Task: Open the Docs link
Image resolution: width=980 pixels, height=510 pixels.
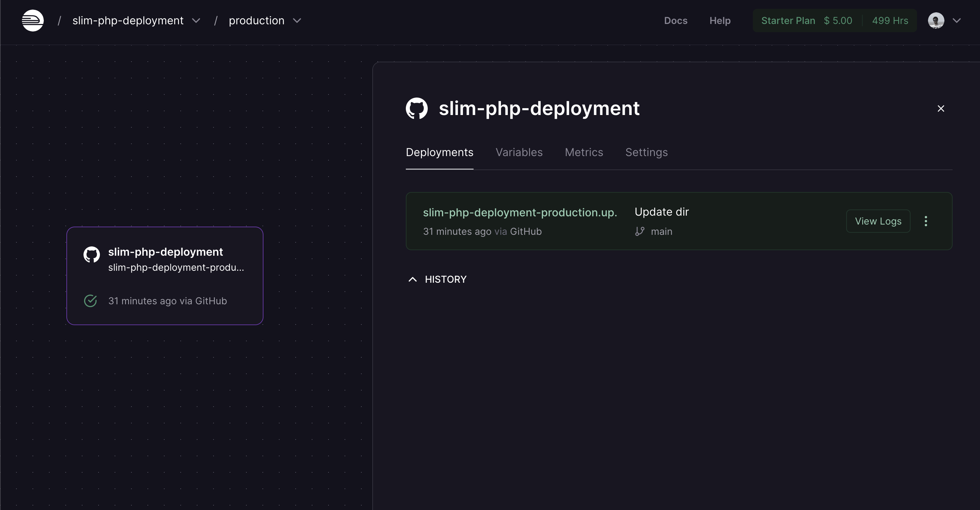Action: click(675, 21)
